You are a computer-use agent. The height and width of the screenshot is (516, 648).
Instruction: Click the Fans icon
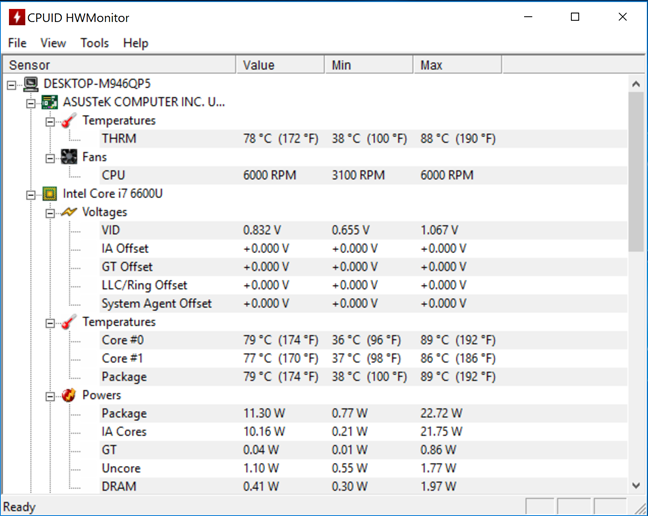click(69, 157)
